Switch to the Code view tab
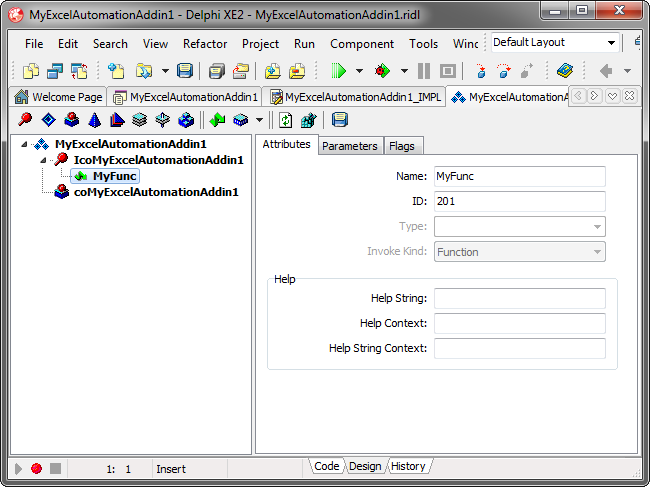The width and height of the screenshot is (650, 487). (327, 466)
